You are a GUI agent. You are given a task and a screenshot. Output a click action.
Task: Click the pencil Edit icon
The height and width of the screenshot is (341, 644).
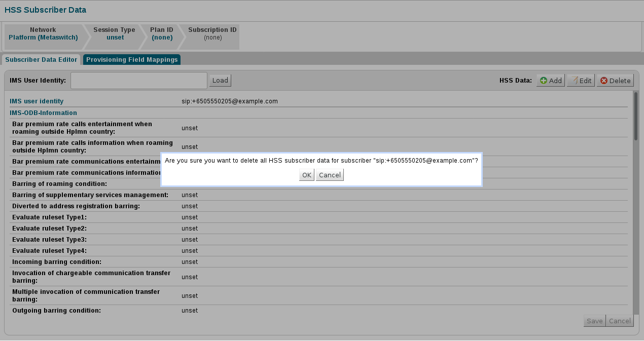(575, 81)
